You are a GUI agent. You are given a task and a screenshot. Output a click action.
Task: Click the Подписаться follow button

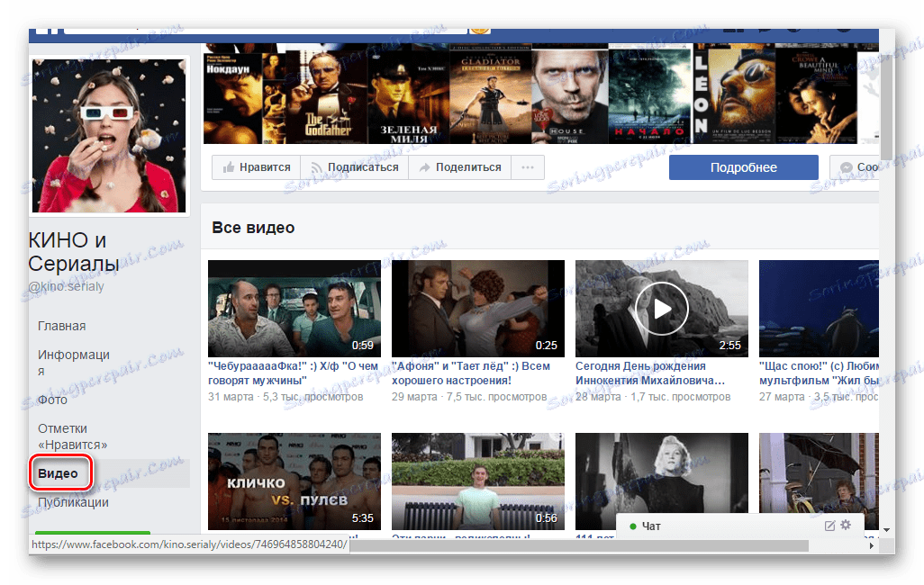pyautogui.click(x=355, y=167)
